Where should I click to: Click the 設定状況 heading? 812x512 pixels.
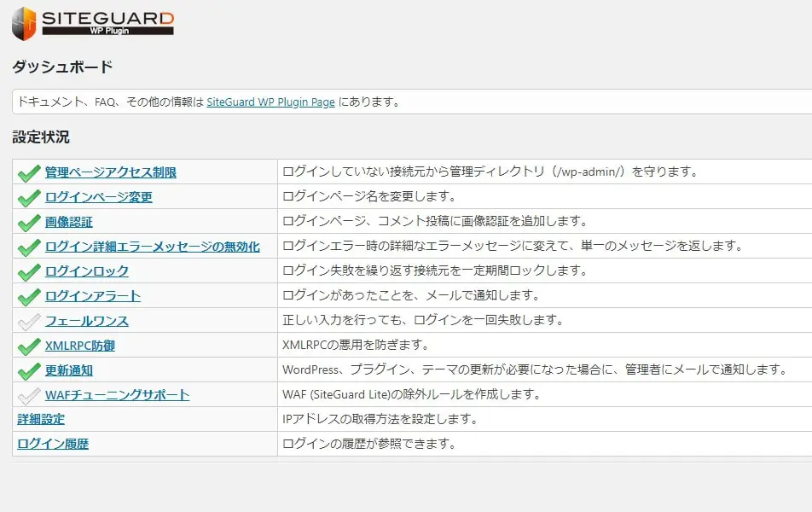(x=41, y=137)
